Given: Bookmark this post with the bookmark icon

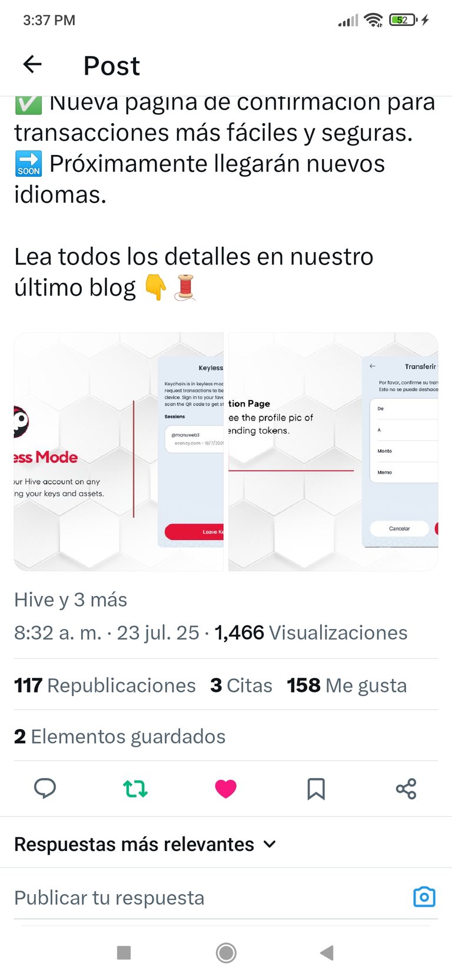Looking at the screenshot, I should (316, 788).
